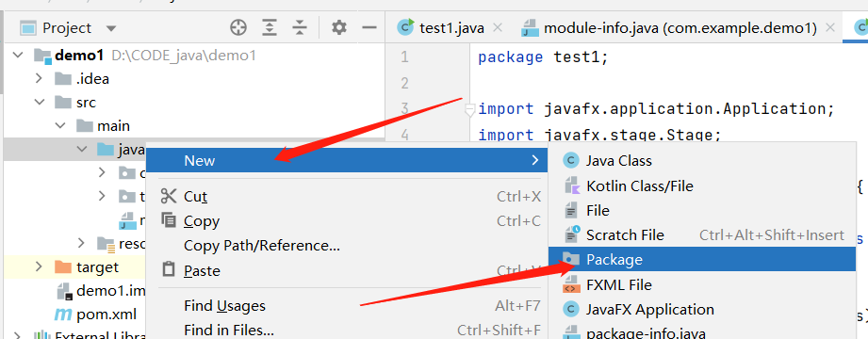
Task: Click the File menu entry icon
Action: tap(571, 211)
